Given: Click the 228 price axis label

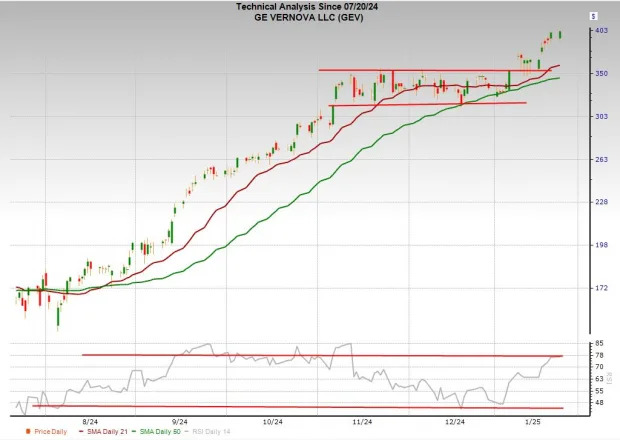Looking at the screenshot, I should [601, 202].
